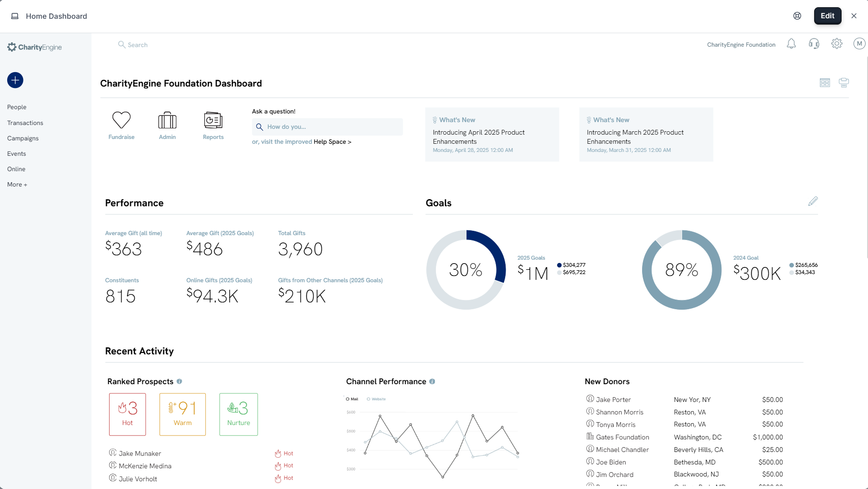Image resolution: width=868 pixels, height=489 pixels.
Task: Click the 3,960 Total Gifts value
Action: (300, 249)
